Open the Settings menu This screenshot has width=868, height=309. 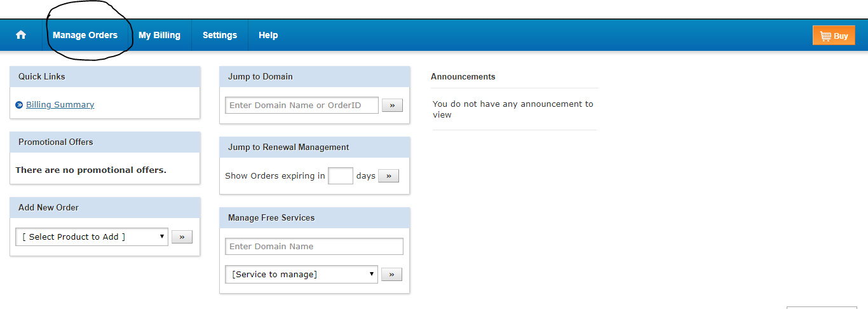click(x=220, y=35)
